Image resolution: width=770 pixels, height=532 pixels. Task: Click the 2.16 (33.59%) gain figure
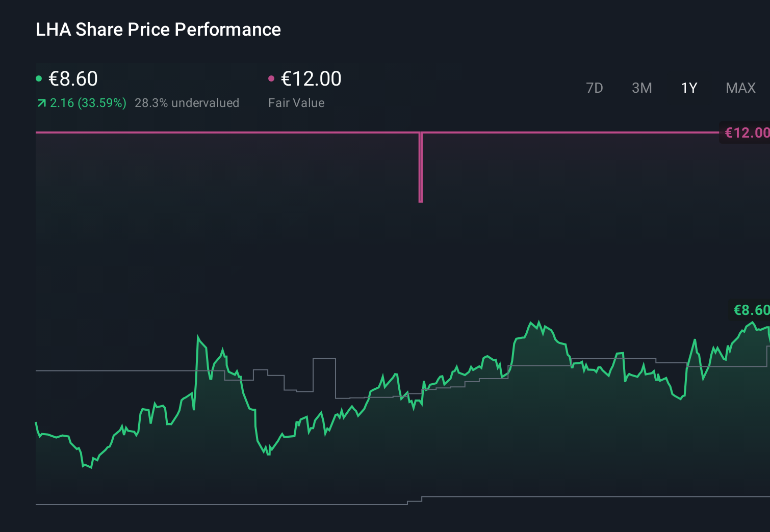[x=88, y=102]
